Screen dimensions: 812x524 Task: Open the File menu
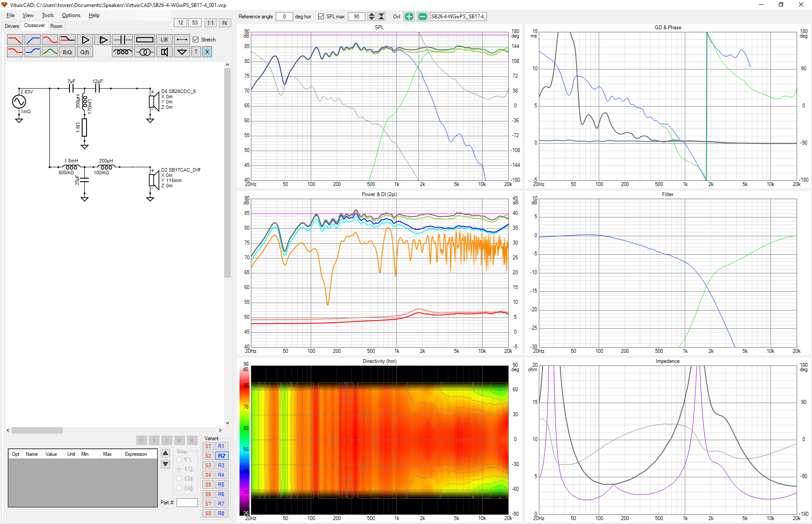[10, 15]
